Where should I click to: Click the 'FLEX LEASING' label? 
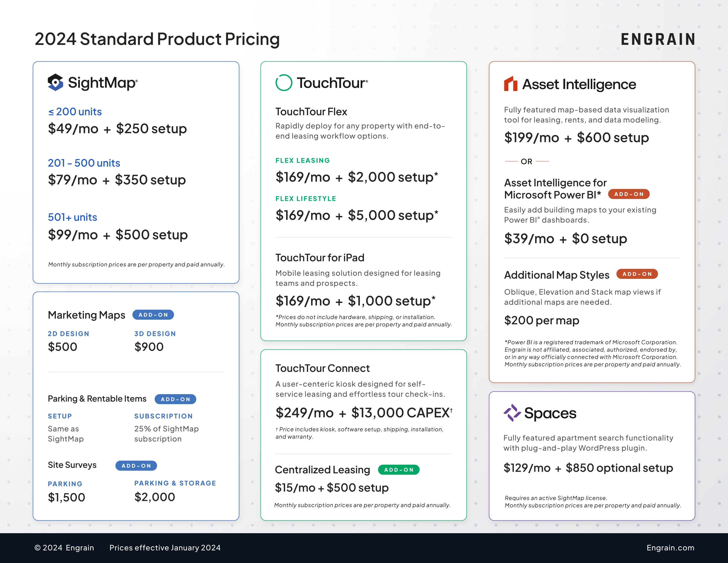[303, 161]
